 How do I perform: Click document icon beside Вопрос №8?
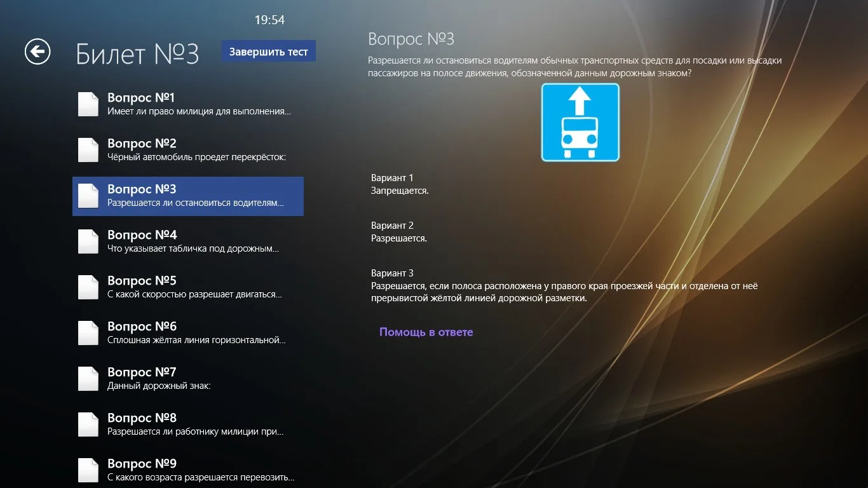coord(88,424)
